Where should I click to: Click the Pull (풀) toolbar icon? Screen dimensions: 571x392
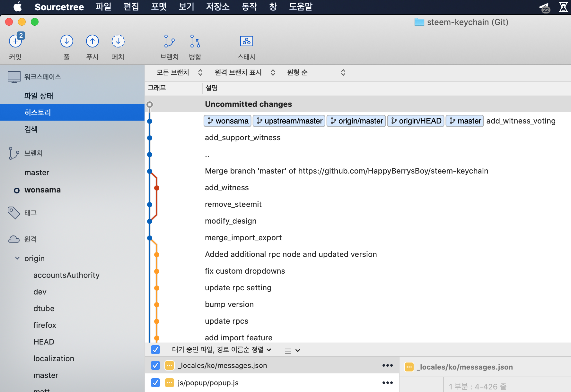tap(67, 41)
